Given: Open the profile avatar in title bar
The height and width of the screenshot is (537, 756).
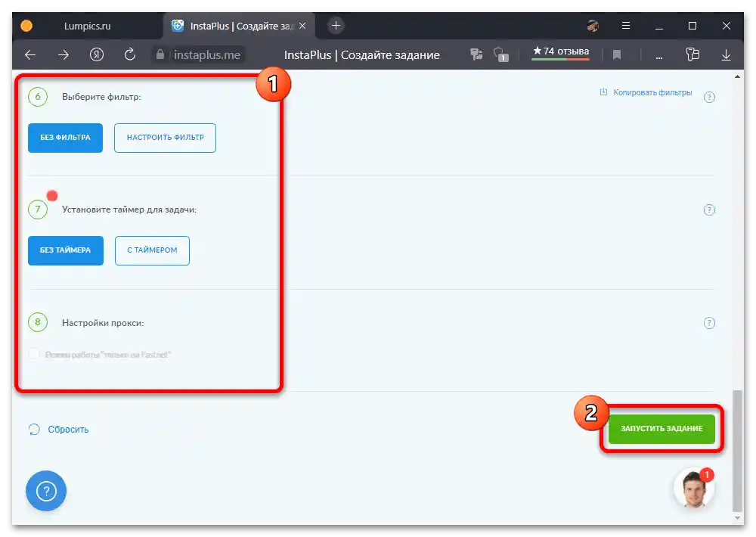Looking at the screenshot, I should click(x=593, y=26).
